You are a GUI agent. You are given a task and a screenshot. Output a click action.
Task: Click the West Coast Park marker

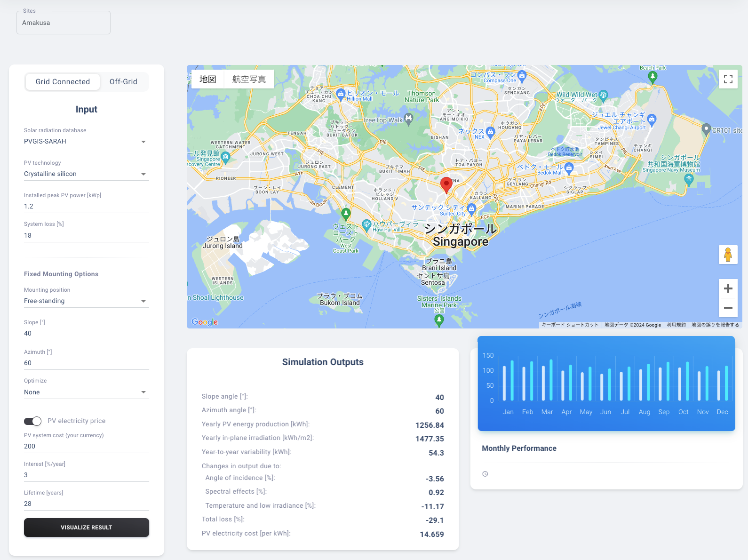[346, 214]
